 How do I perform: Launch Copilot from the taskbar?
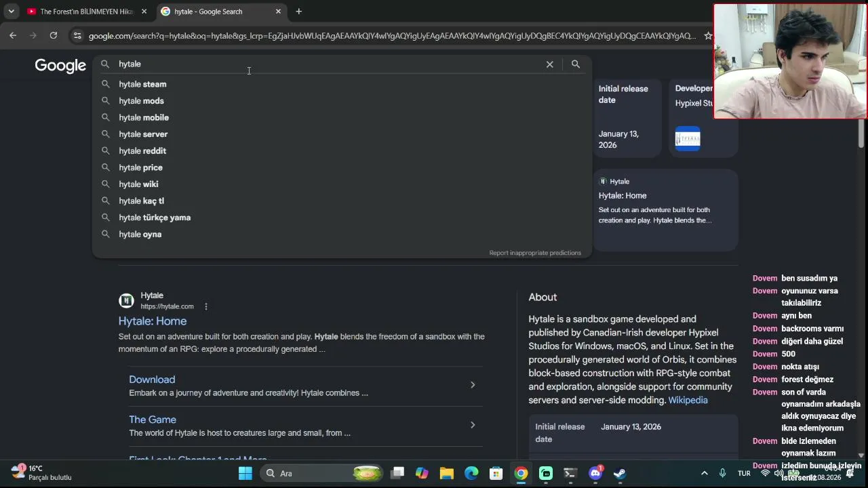pos(422,473)
